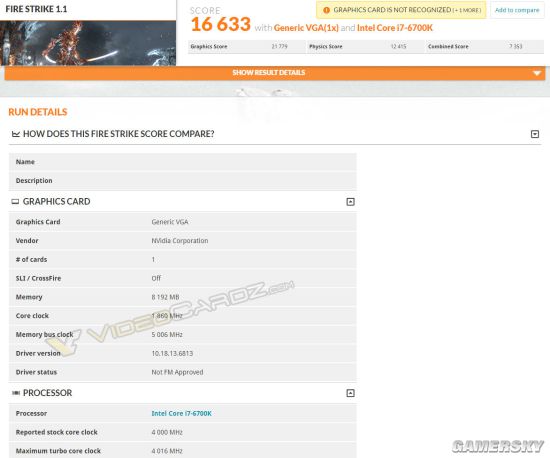Click the chart icon beside score compare heading

click(x=16, y=134)
